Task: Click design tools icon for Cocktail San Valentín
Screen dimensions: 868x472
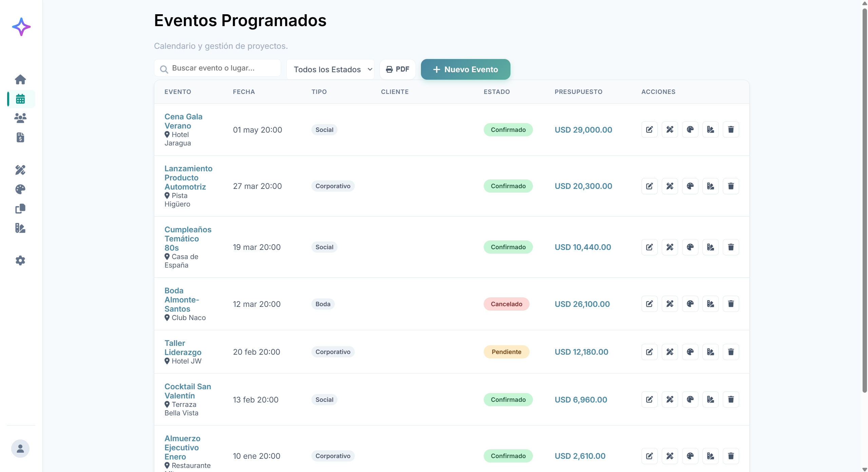Action: [x=670, y=399]
